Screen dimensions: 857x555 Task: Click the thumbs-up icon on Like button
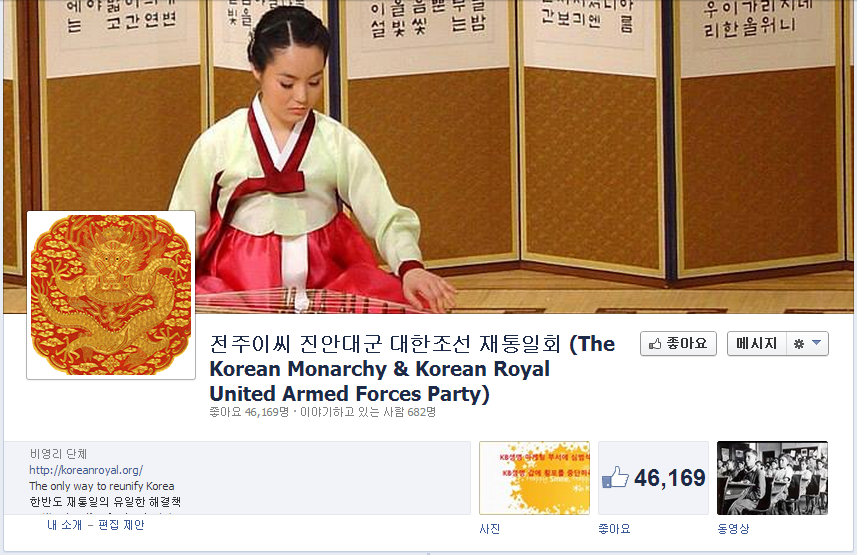[655, 344]
